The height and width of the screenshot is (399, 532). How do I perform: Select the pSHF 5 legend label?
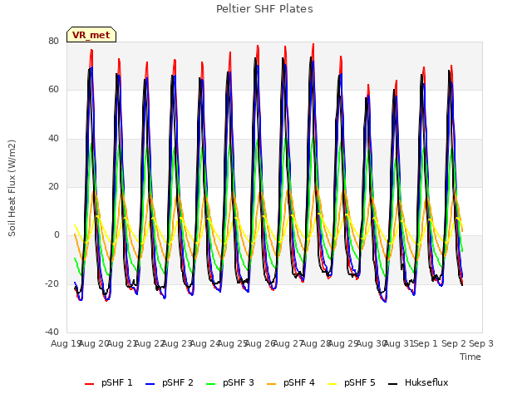[x=360, y=382]
